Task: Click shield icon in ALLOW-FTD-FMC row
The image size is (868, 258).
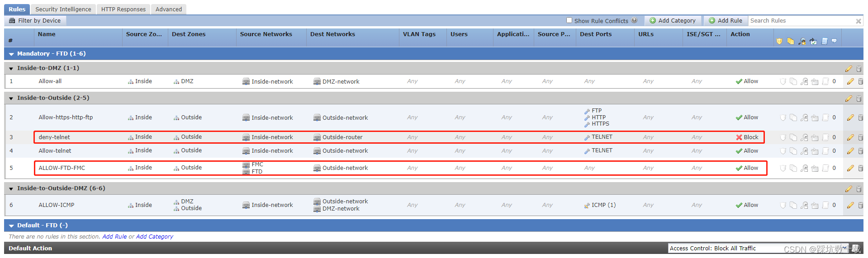Action: coord(783,168)
